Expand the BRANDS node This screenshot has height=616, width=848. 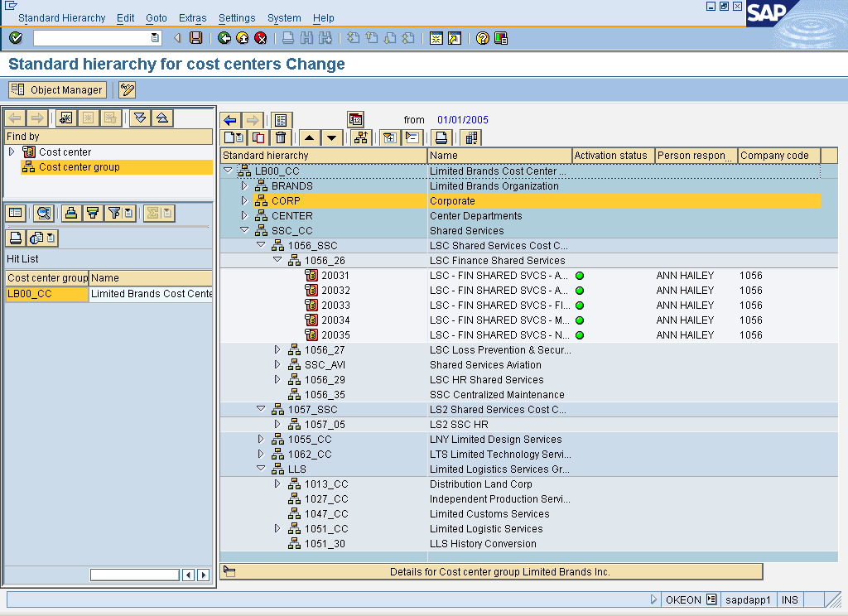244,185
